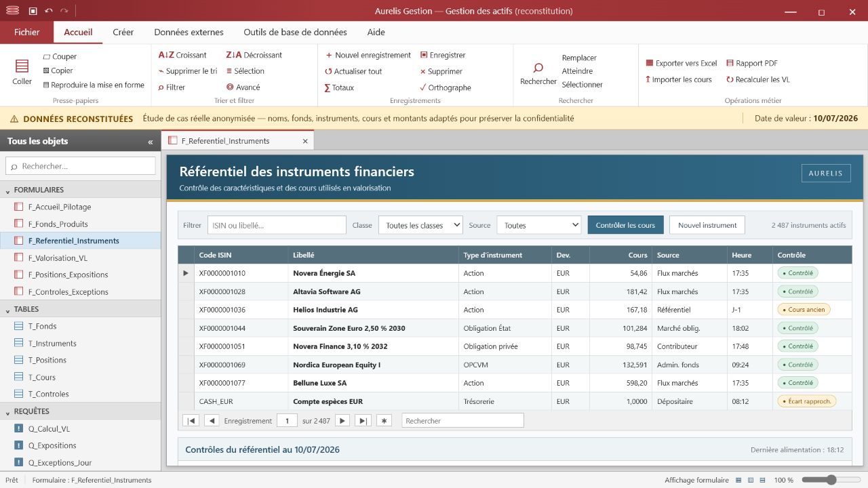
Task: Click the ISIN ou libellé filter field
Action: point(277,225)
